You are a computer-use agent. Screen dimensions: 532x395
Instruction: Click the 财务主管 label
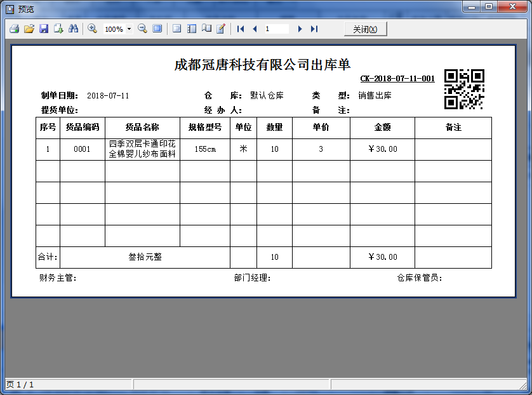coord(58,278)
